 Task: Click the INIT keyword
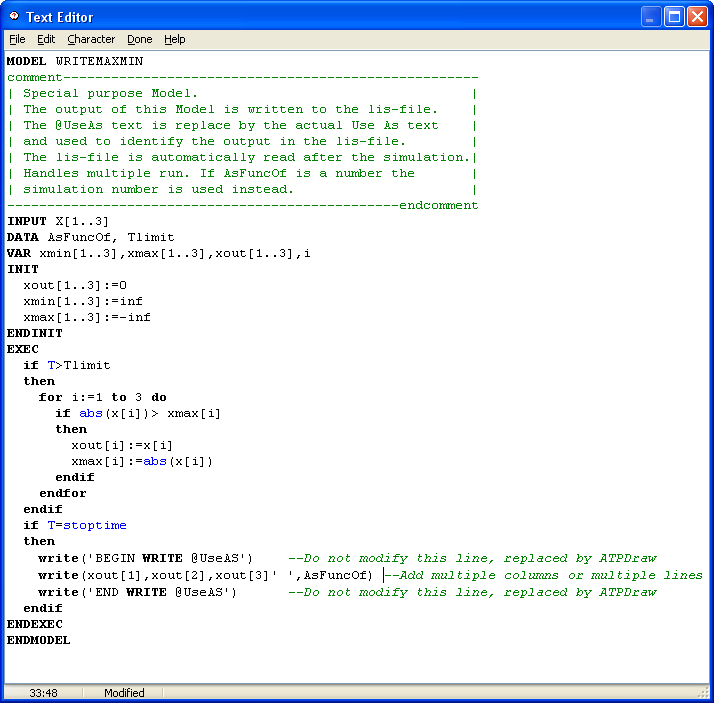pyautogui.click(x=23, y=270)
